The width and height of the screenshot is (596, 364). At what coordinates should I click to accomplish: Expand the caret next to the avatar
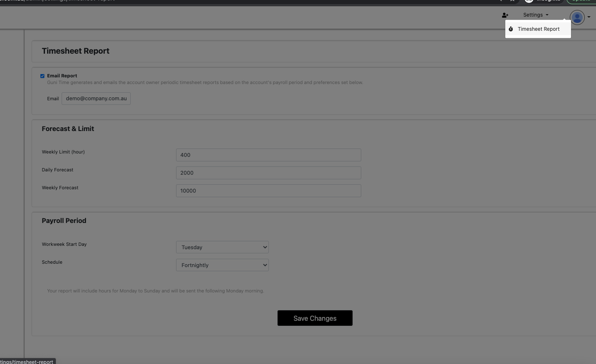coord(589,17)
